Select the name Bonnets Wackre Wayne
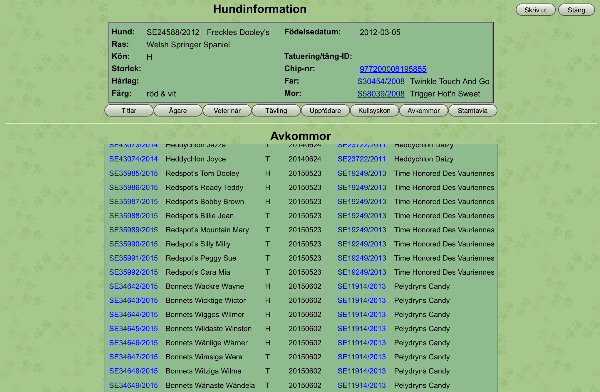 tap(205, 286)
